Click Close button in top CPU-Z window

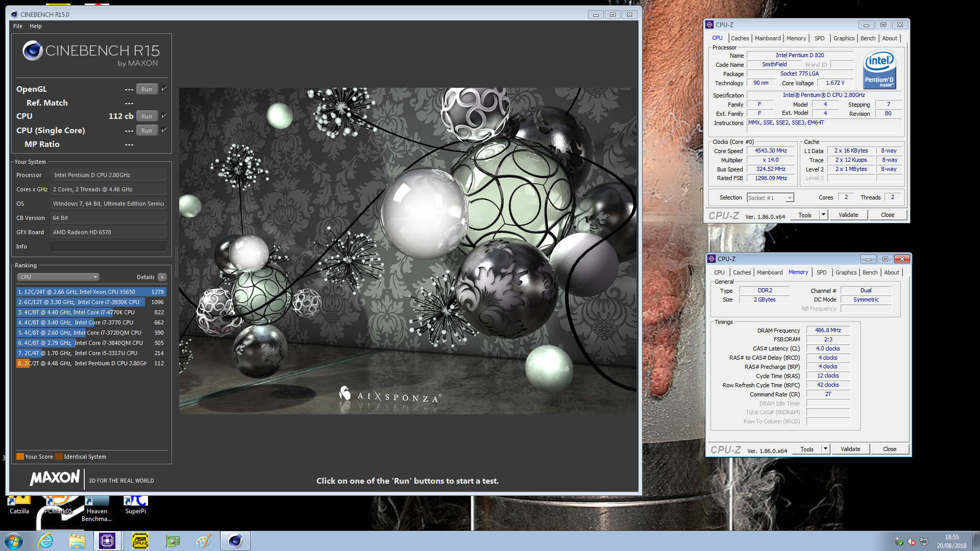888,215
